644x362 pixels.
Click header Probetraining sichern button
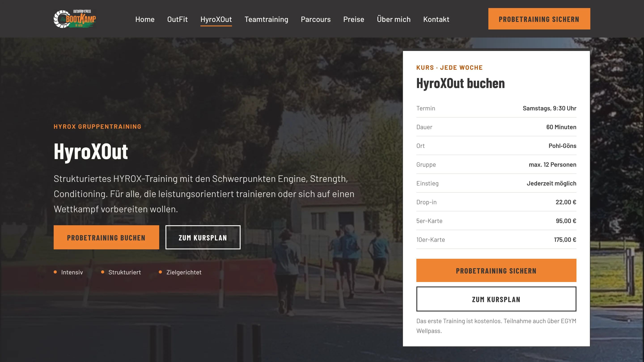pyautogui.click(x=539, y=19)
